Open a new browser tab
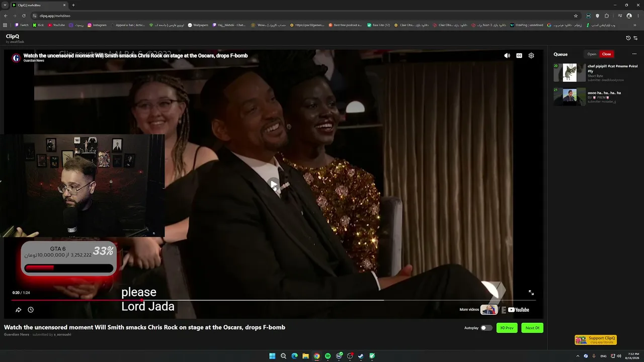The image size is (644, 362). pyautogui.click(x=73, y=5)
